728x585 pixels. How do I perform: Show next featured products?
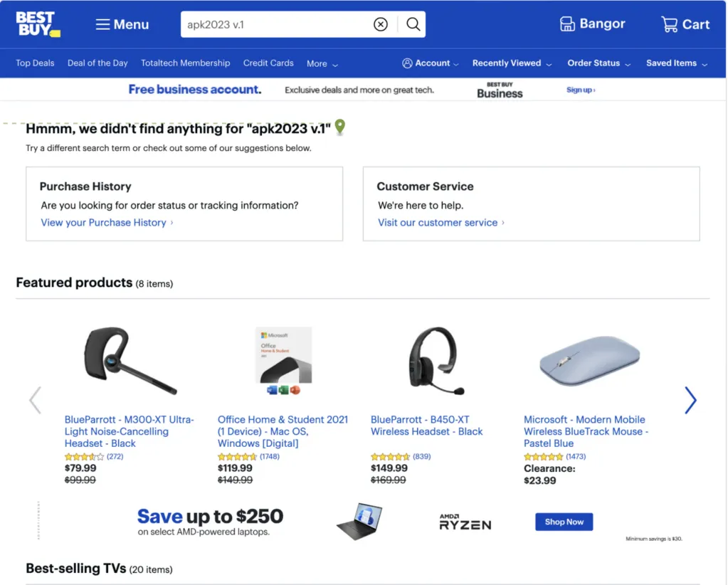[690, 400]
